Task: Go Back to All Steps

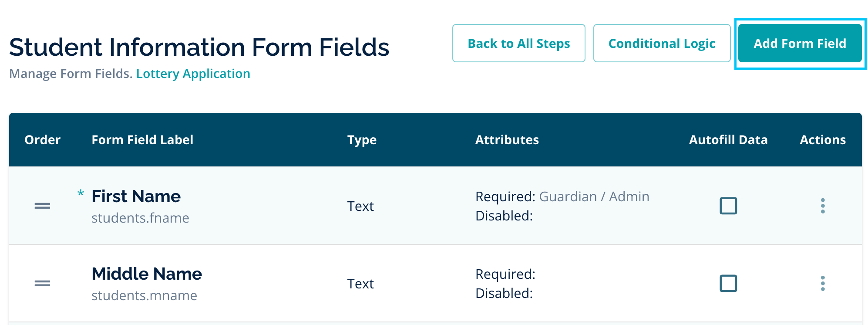Action: (x=518, y=44)
